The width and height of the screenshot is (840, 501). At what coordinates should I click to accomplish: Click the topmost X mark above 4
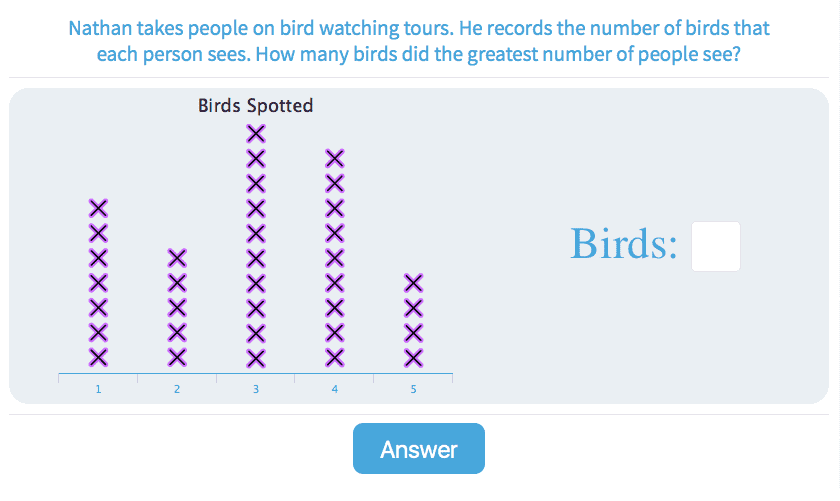[335, 158]
